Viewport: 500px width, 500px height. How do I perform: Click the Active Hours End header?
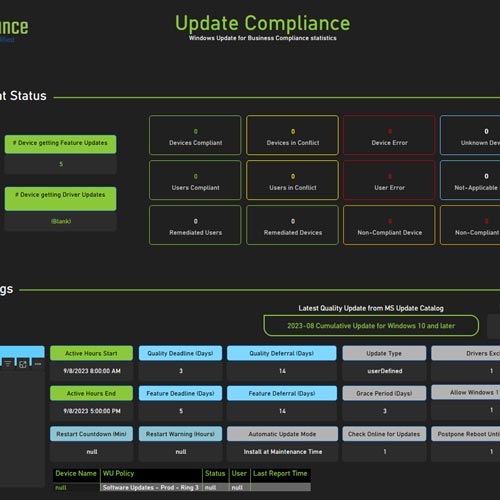pyautogui.click(x=91, y=393)
